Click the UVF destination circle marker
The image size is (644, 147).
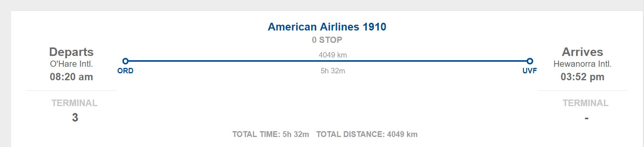(530, 61)
